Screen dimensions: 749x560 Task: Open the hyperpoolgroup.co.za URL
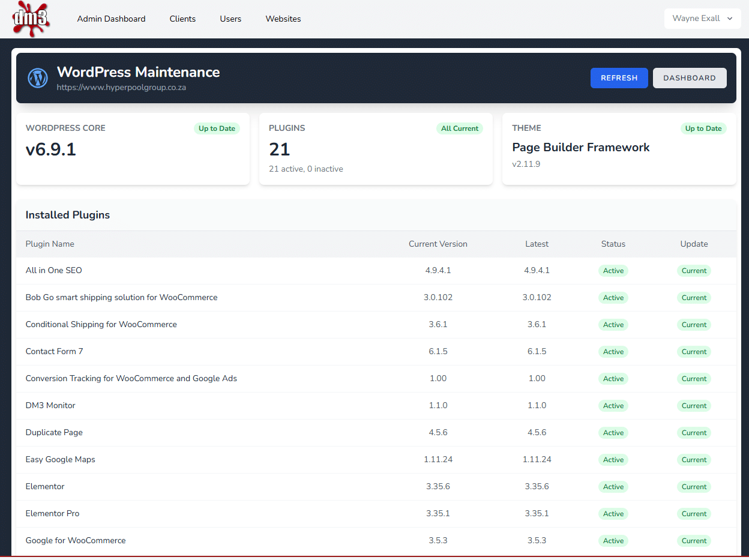click(121, 88)
